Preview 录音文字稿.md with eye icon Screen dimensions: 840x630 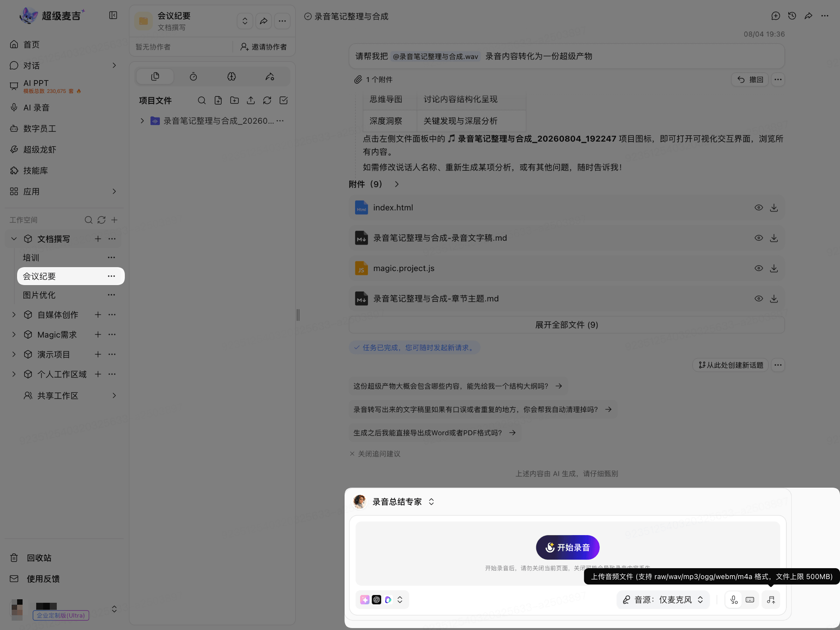coord(759,238)
